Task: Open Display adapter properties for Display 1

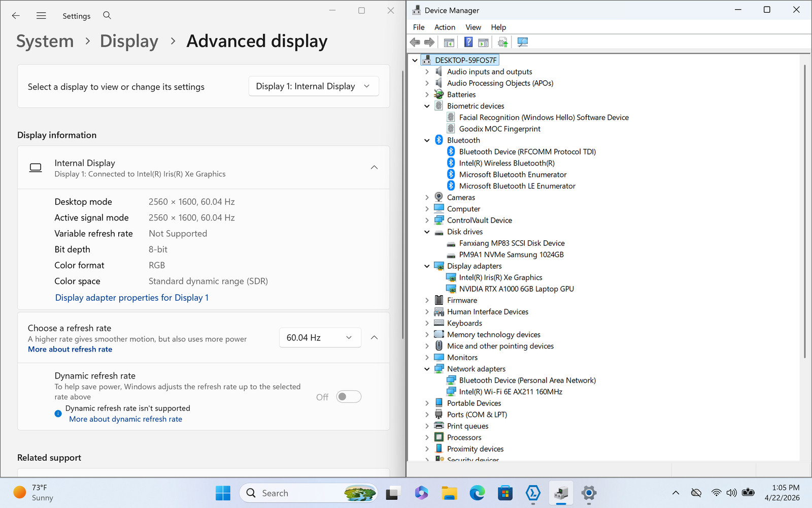Action: 132,298
